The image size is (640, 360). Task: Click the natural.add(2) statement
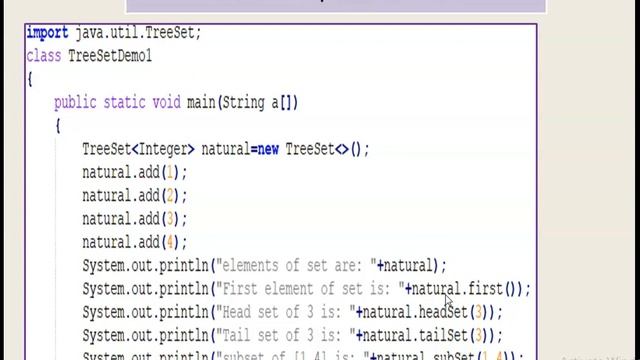click(135, 196)
